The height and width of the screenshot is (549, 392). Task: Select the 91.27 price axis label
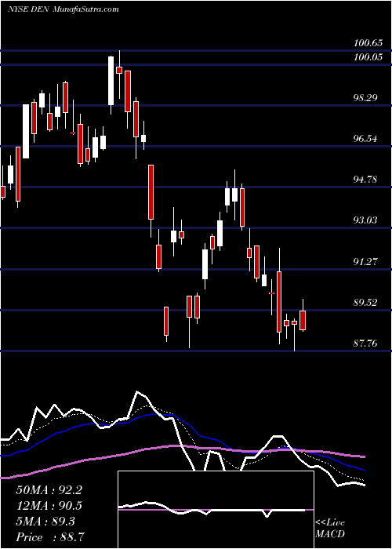pos(365,261)
